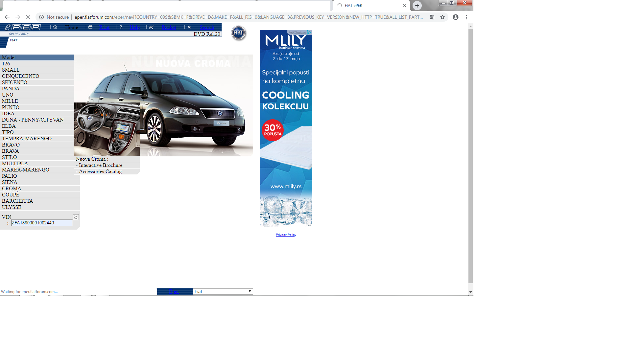
Task: Click the MLILY cooling collection ad banner
Action: (286, 128)
